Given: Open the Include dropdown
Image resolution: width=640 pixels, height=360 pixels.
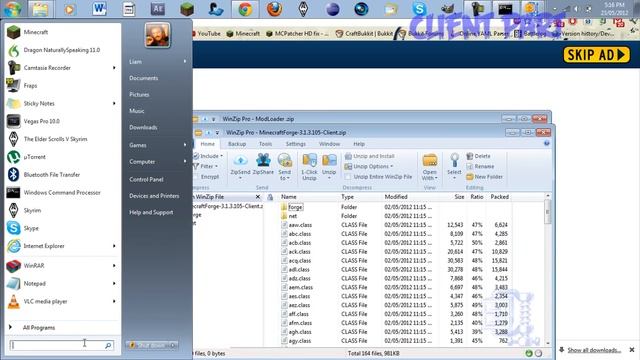Looking at the screenshot, I should [209, 156].
